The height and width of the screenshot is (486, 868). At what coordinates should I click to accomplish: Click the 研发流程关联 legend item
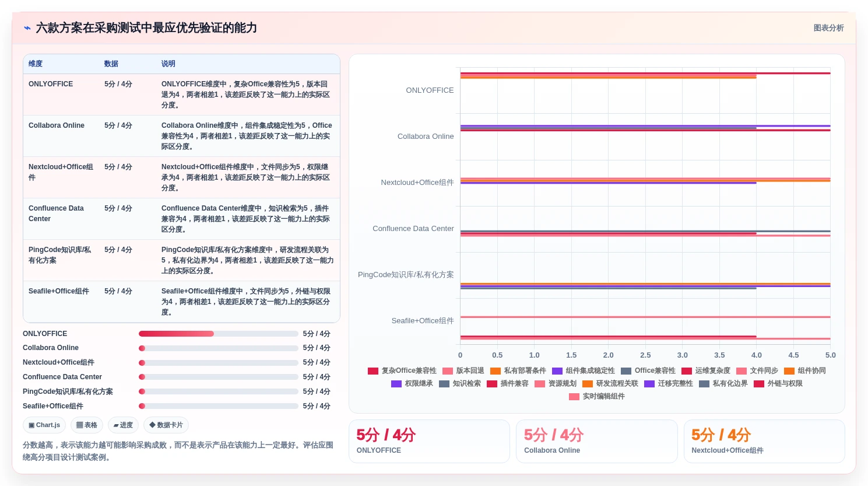click(610, 383)
